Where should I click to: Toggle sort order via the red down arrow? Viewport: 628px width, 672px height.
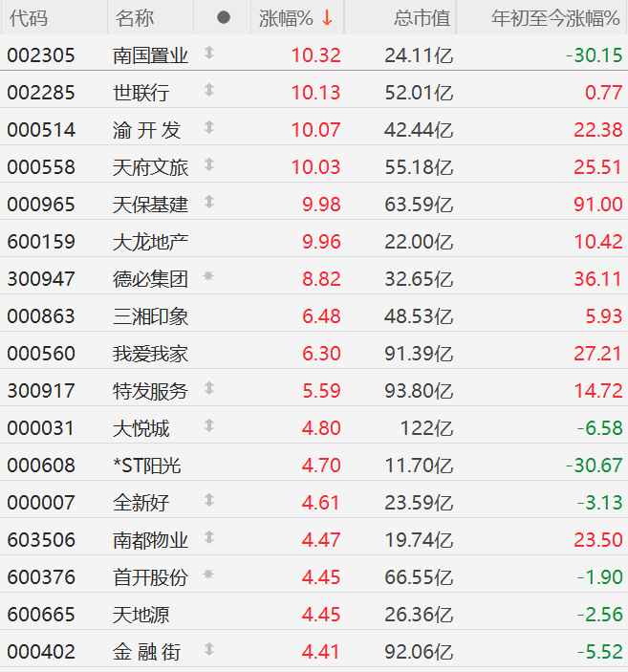coord(327,18)
